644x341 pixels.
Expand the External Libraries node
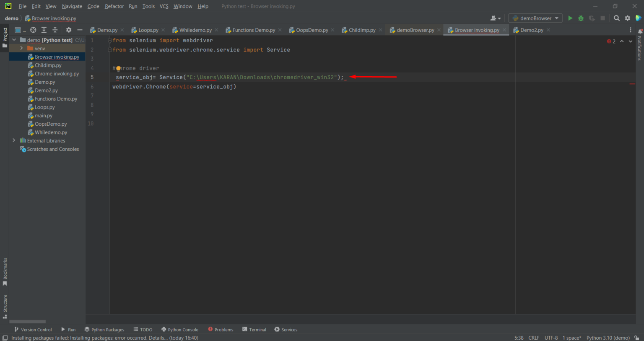[14, 140]
